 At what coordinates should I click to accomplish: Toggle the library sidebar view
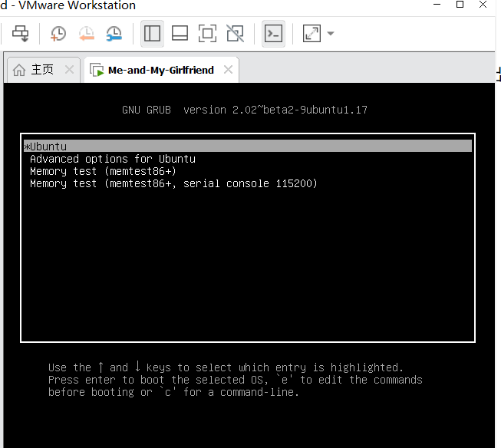coord(152,34)
